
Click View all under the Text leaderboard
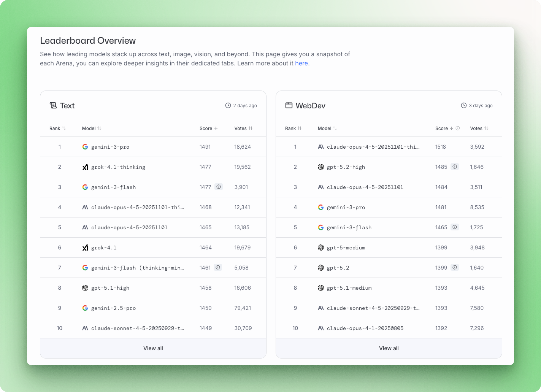pyautogui.click(x=153, y=348)
